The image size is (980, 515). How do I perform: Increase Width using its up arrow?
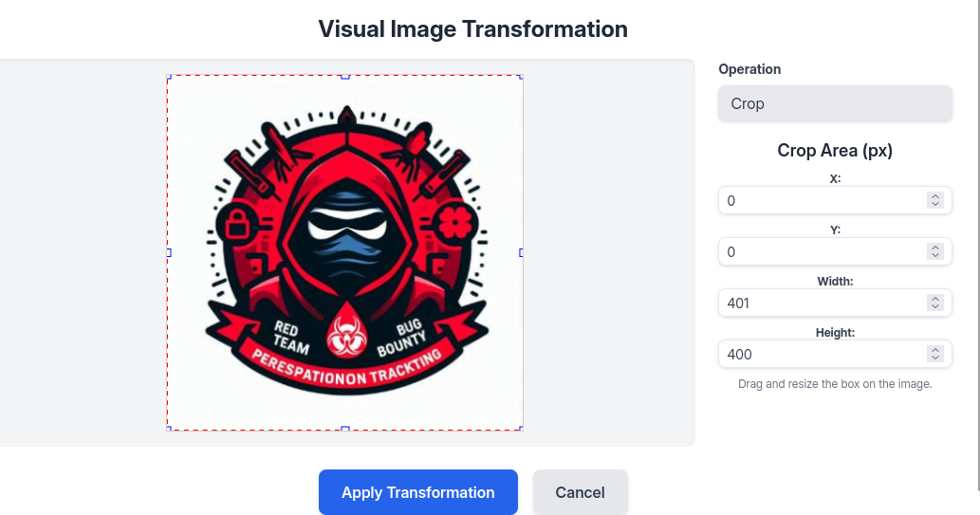pyautogui.click(x=935, y=299)
